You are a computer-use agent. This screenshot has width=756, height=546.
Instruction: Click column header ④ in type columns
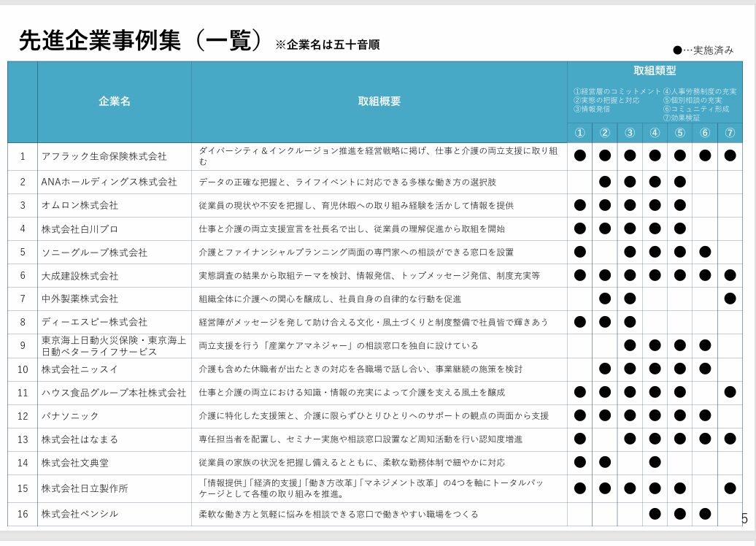[x=655, y=133]
